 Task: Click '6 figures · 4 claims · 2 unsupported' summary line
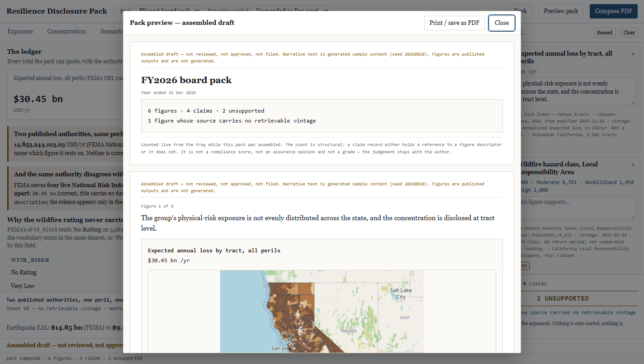[x=206, y=111]
